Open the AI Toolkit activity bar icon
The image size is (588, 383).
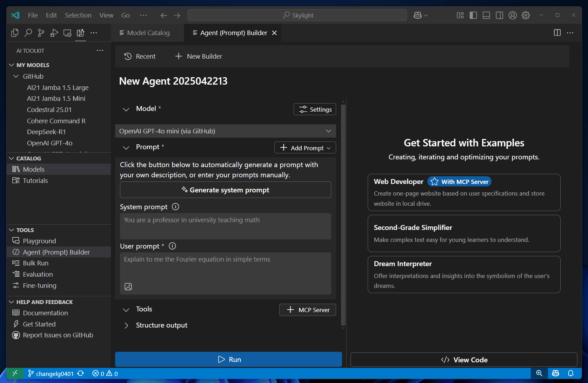80,33
